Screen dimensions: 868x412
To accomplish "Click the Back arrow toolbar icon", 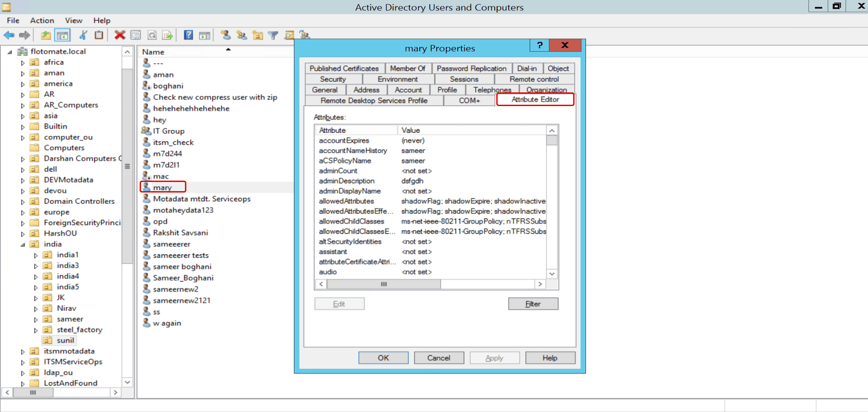I will pos(9,35).
